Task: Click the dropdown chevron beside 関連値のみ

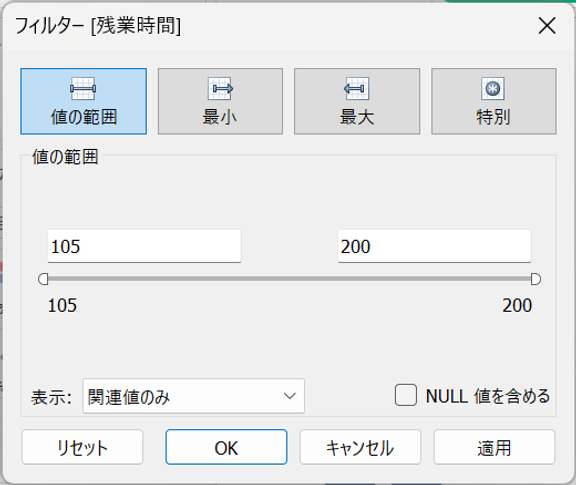Action: click(x=290, y=396)
